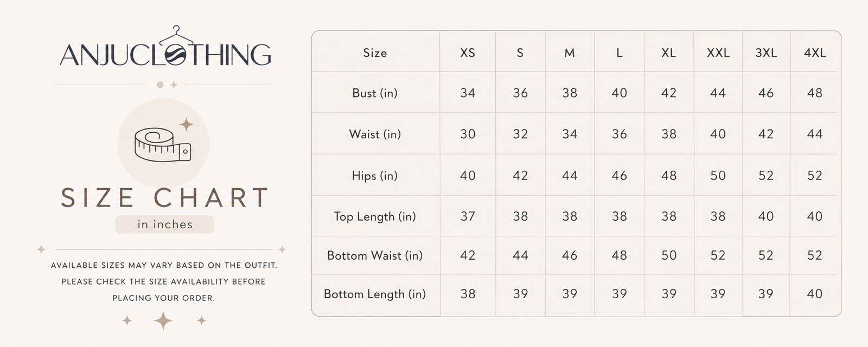Click the 'Size' header cell
The image size is (868, 347).
click(375, 53)
